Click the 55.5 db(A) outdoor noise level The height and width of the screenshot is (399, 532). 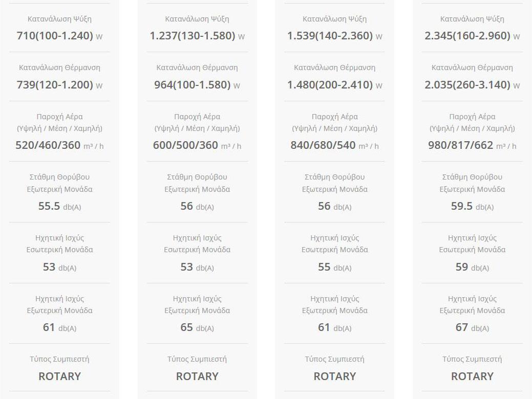tap(59, 206)
